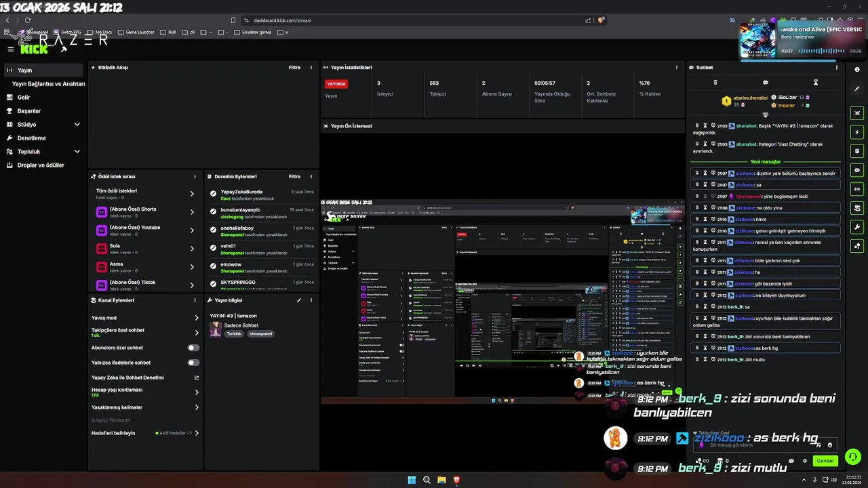The height and width of the screenshot is (488, 868).
Task: Click the ban icon next to YapayZekaBurada
Action: pyautogui.click(x=213, y=195)
